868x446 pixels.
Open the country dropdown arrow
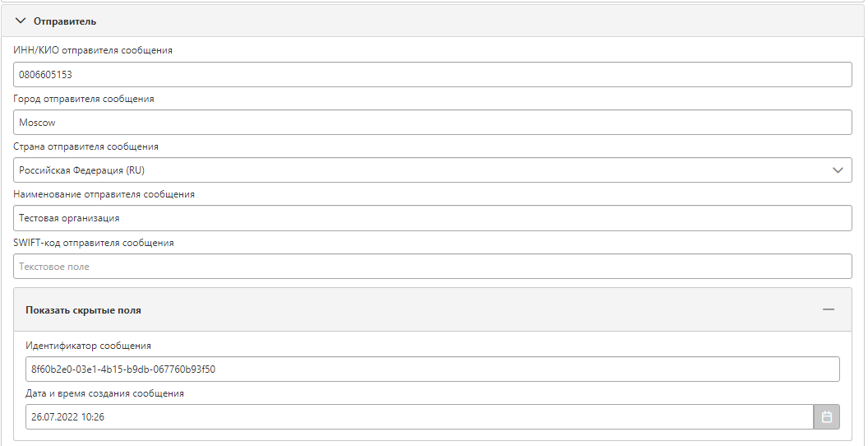(x=838, y=170)
